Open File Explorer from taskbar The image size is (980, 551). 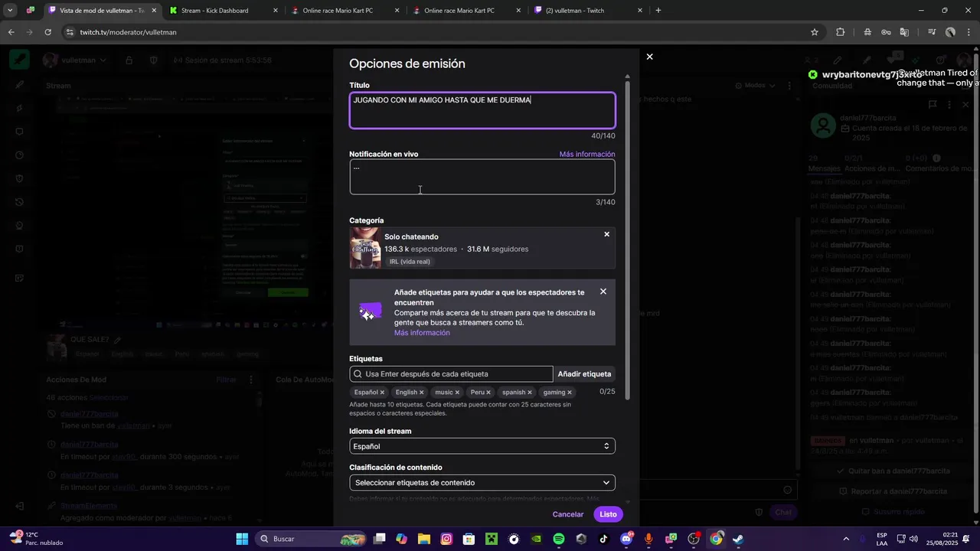click(424, 539)
